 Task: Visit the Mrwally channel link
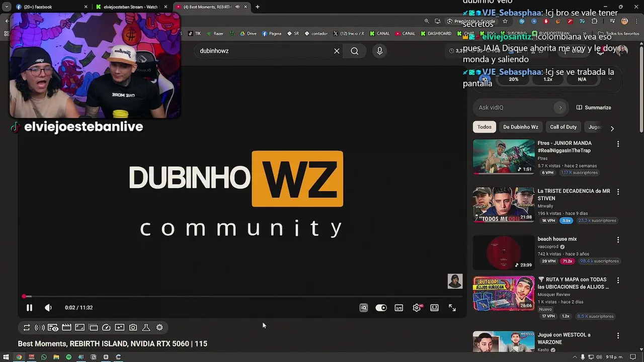pyautogui.click(x=545, y=206)
